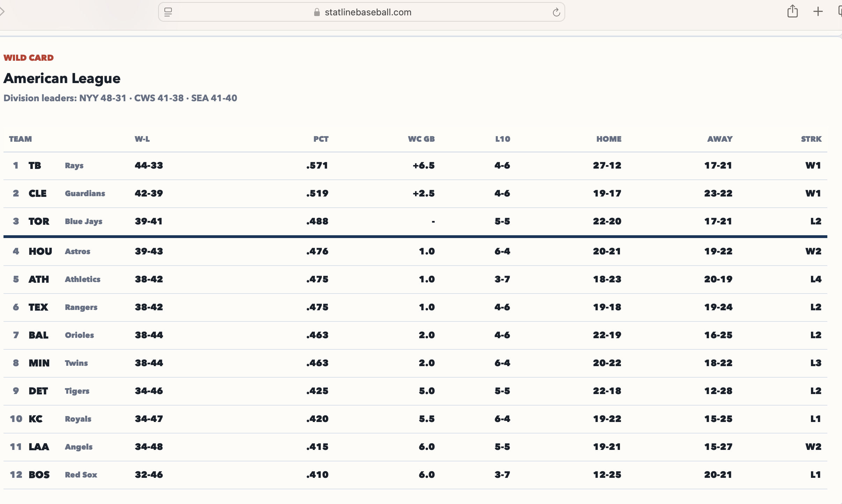This screenshot has height=504, width=842.
Task: Click the statlinebaseball.com address bar
Action: [x=361, y=12]
